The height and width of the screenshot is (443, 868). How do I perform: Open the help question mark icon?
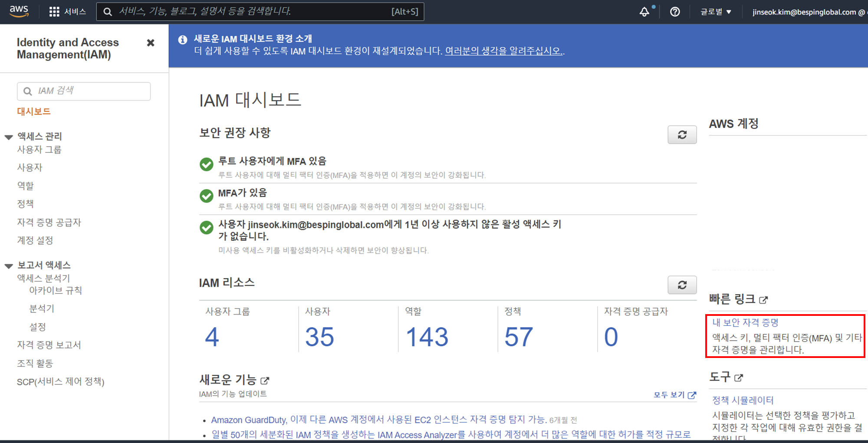point(675,12)
